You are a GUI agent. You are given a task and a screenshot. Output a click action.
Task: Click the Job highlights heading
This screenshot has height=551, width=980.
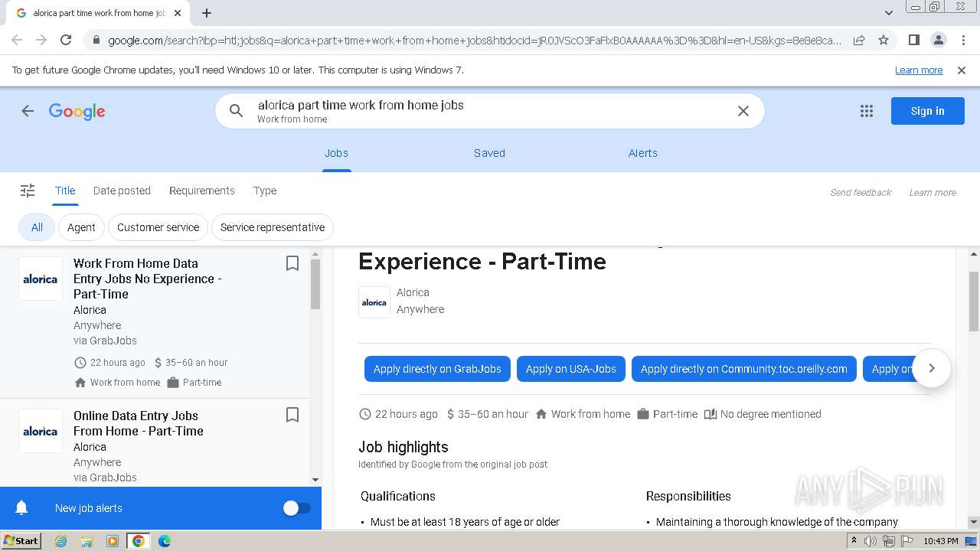(403, 447)
